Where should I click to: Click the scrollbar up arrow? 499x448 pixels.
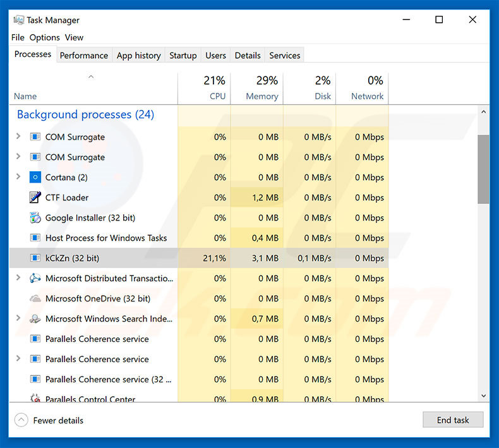(x=483, y=112)
